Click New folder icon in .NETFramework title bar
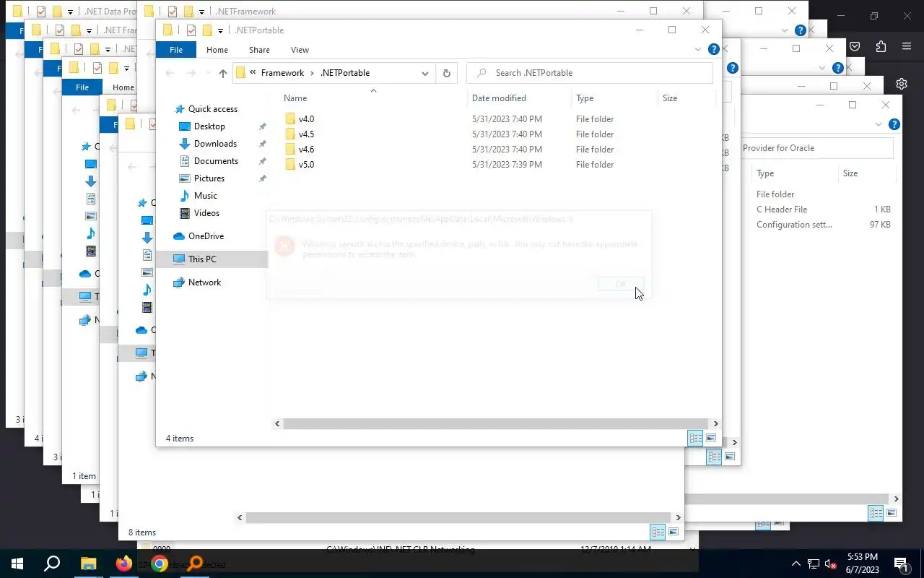Viewport: 924px width, 578px height. [x=188, y=12]
